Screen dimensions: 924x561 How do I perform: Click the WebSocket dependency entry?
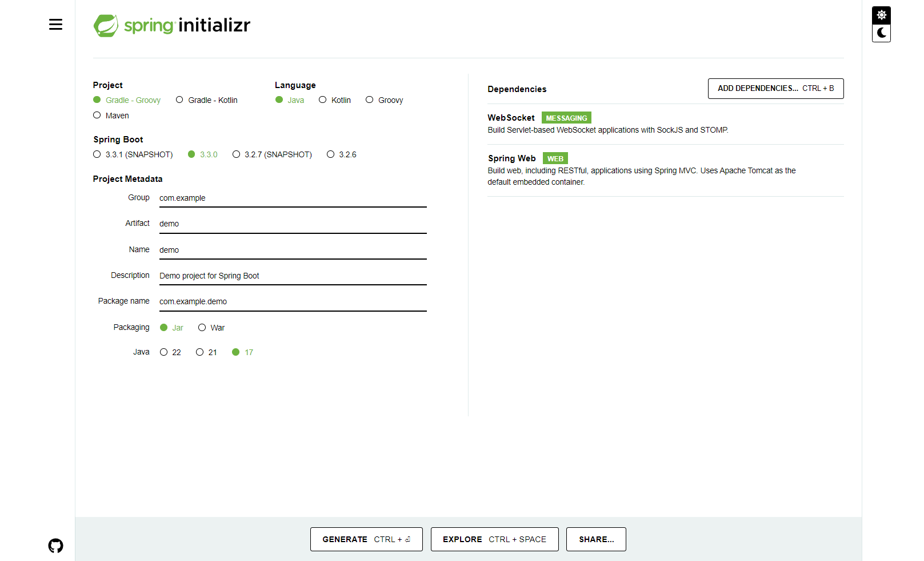coord(665,124)
